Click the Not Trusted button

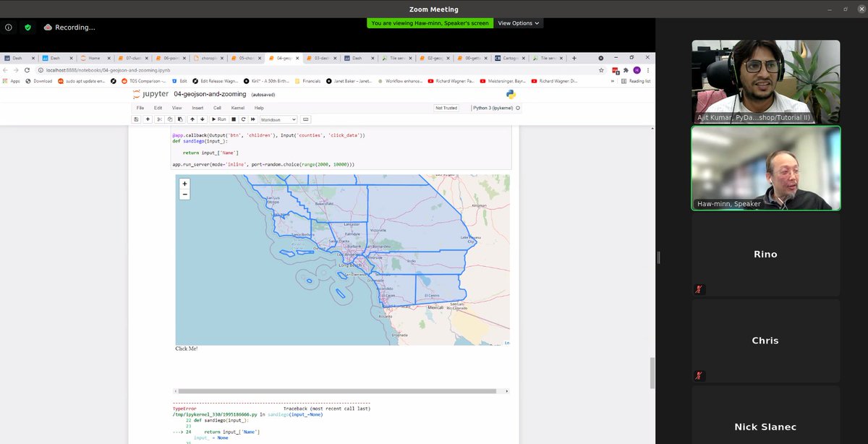pyautogui.click(x=446, y=108)
